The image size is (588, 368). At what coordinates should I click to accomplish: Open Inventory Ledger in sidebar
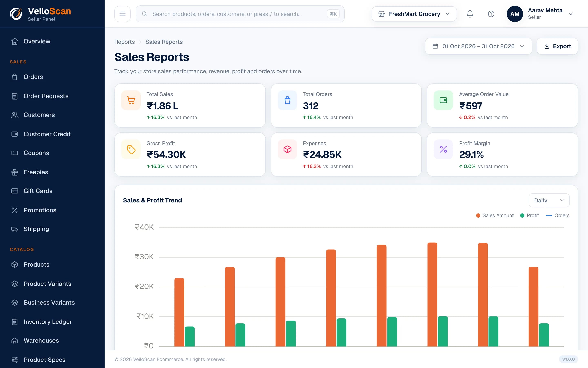pyautogui.click(x=52, y=322)
